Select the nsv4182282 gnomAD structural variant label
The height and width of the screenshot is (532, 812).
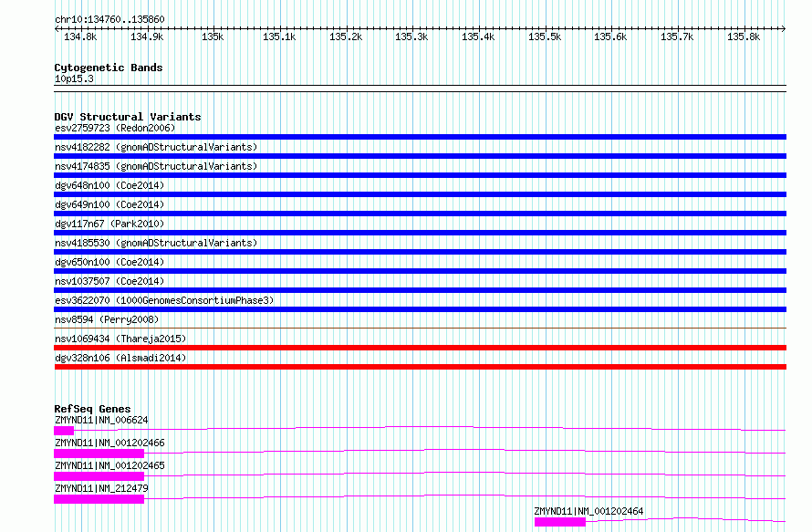pos(156,147)
